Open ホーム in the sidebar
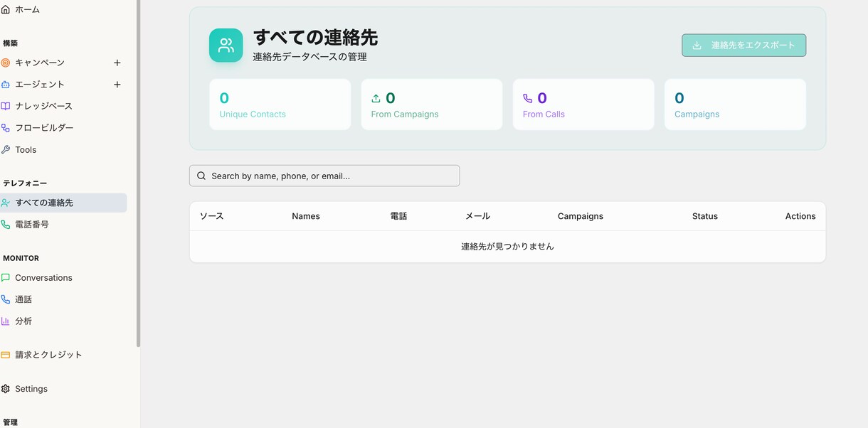This screenshot has width=868, height=428. (28, 9)
